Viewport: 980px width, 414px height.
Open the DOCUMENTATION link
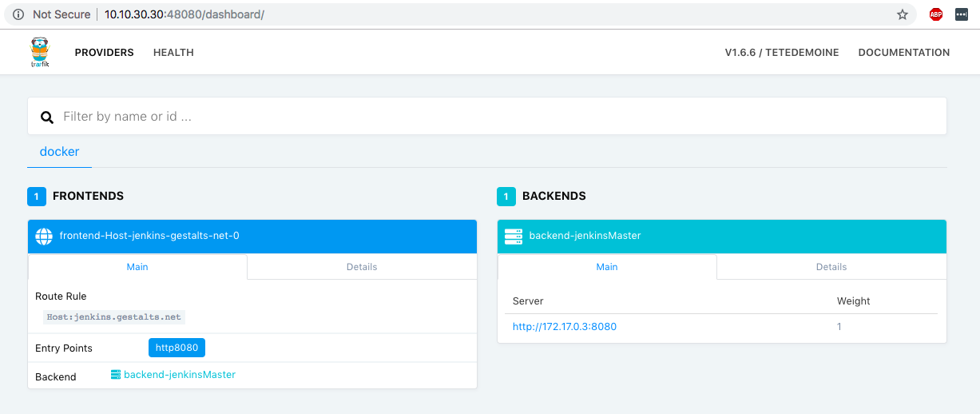pos(904,53)
